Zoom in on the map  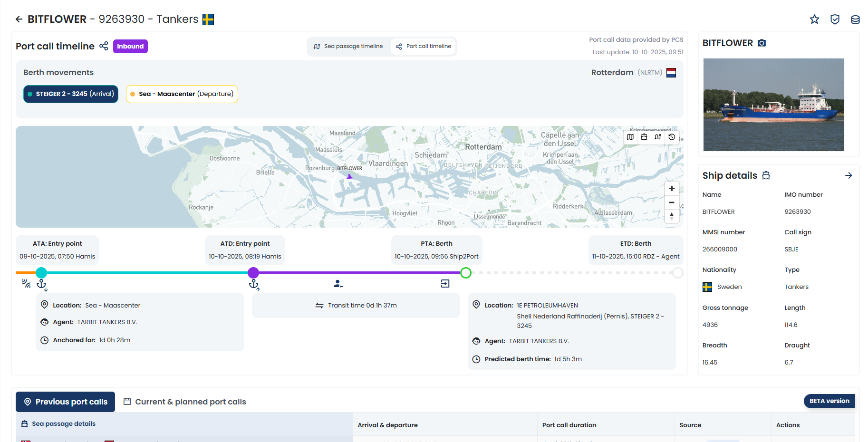pos(672,189)
